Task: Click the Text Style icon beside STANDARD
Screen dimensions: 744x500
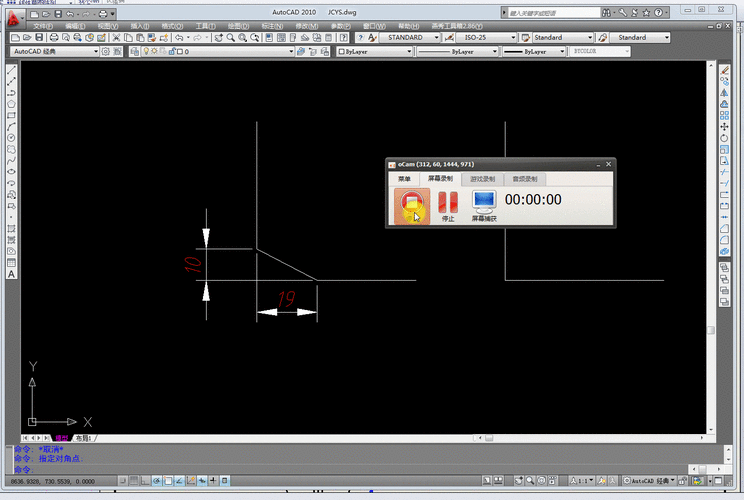Action: (x=372, y=37)
